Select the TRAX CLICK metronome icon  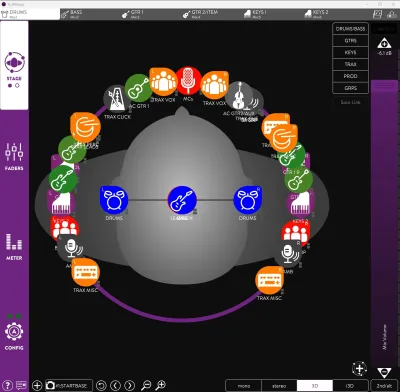(117, 99)
